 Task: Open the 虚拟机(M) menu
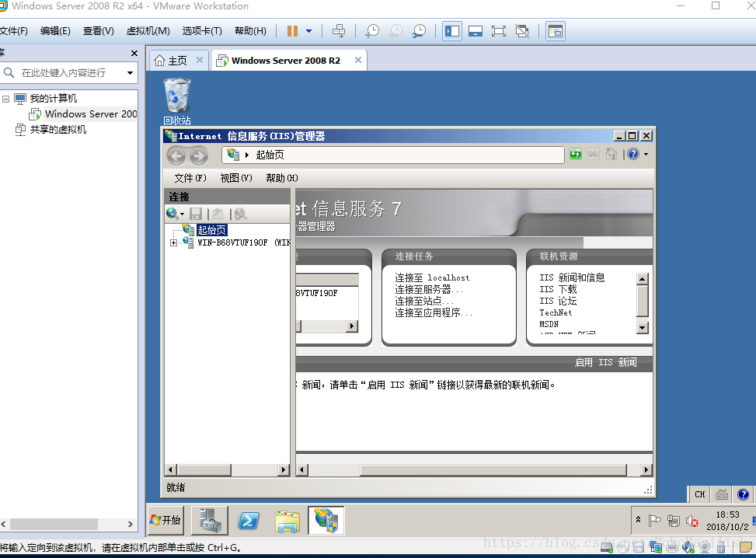coord(148,31)
